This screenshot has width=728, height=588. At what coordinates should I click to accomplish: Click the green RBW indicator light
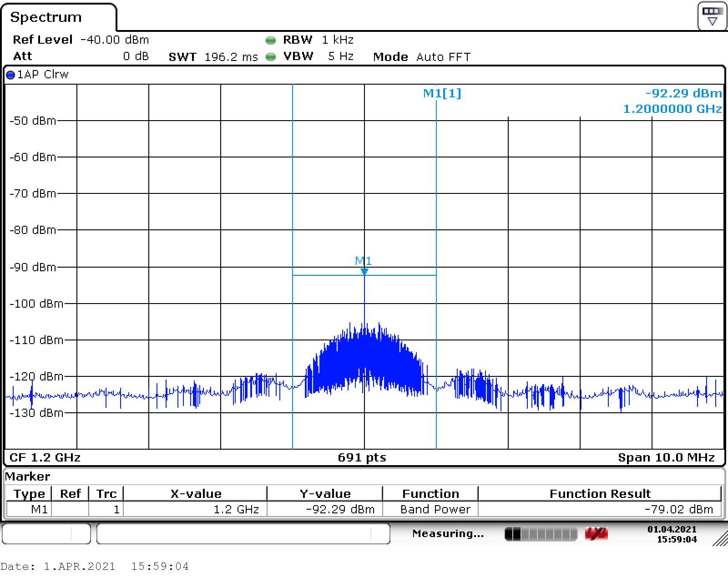271,41
